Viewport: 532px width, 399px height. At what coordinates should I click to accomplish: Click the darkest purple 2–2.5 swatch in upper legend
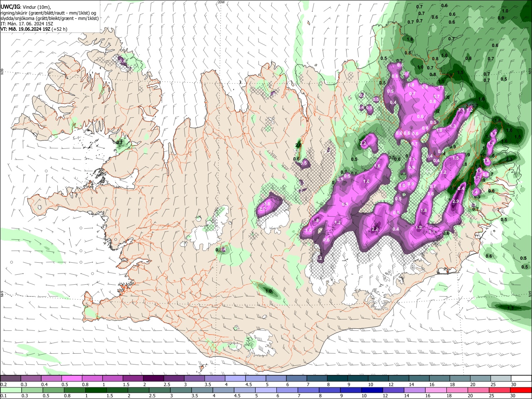click(x=153, y=378)
